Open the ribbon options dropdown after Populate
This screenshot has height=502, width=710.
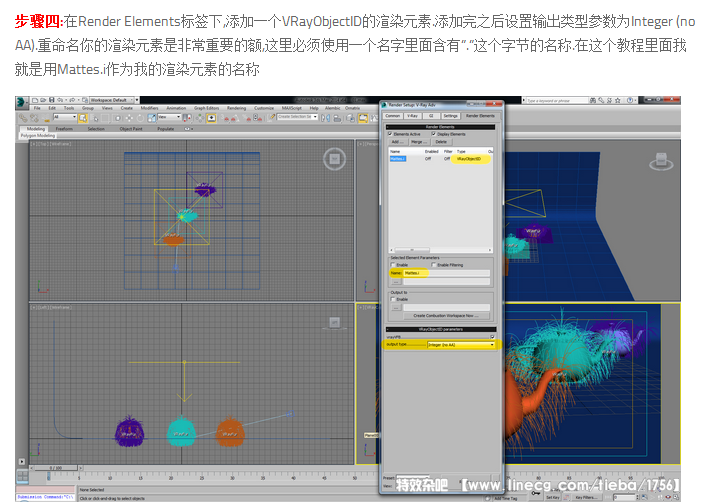point(188,129)
